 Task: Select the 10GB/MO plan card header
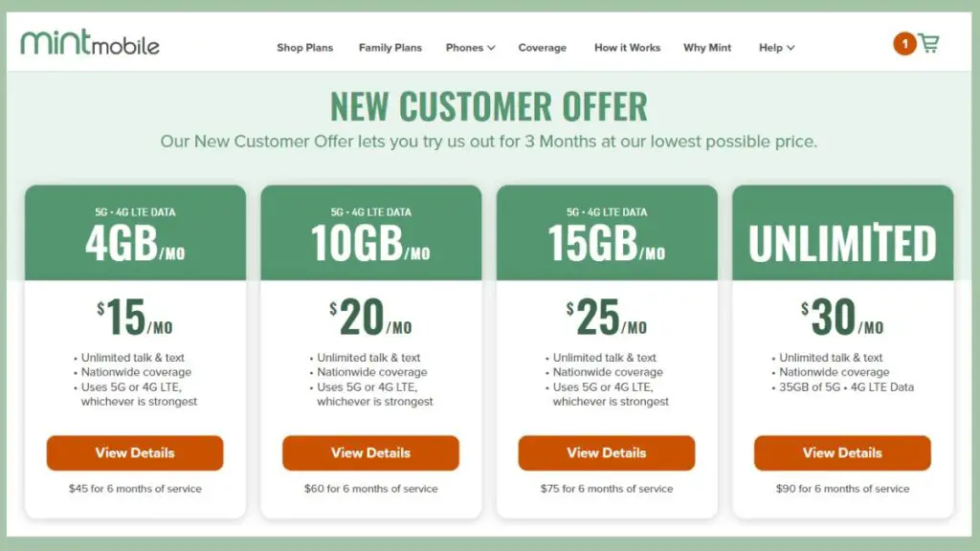(370, 232)
